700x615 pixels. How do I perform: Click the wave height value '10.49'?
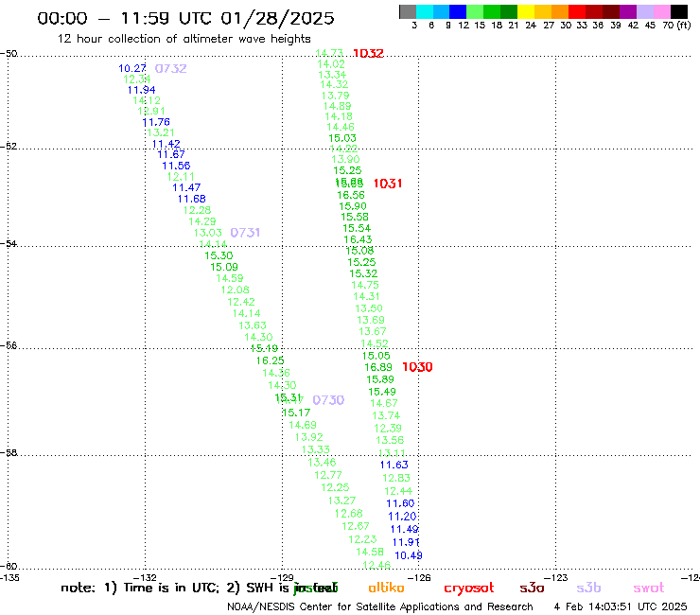pyautogui.click(x=409, y=555)
